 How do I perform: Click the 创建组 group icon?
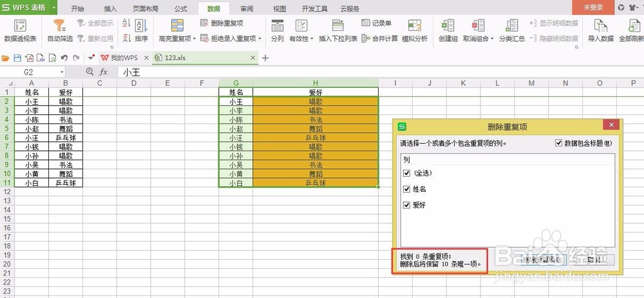tap(448, 26)
